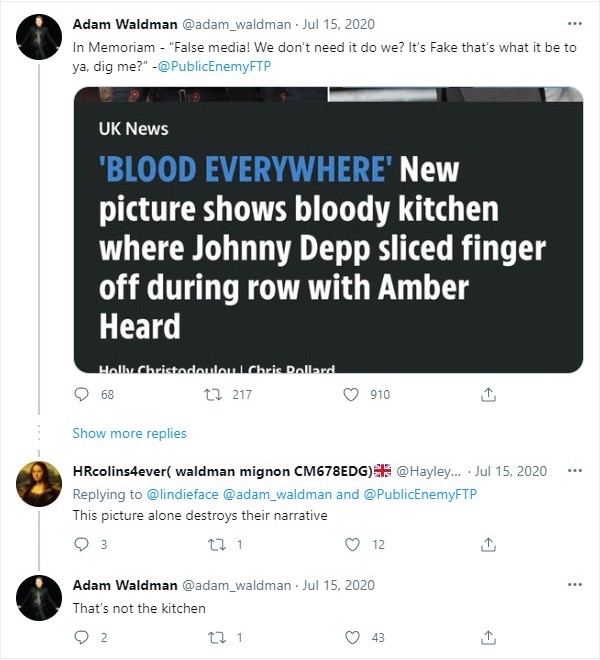Open HRcolins4ever's Mona Lisa avatar
The width and height of the screenshot is (600, 660).
[39, 484]
